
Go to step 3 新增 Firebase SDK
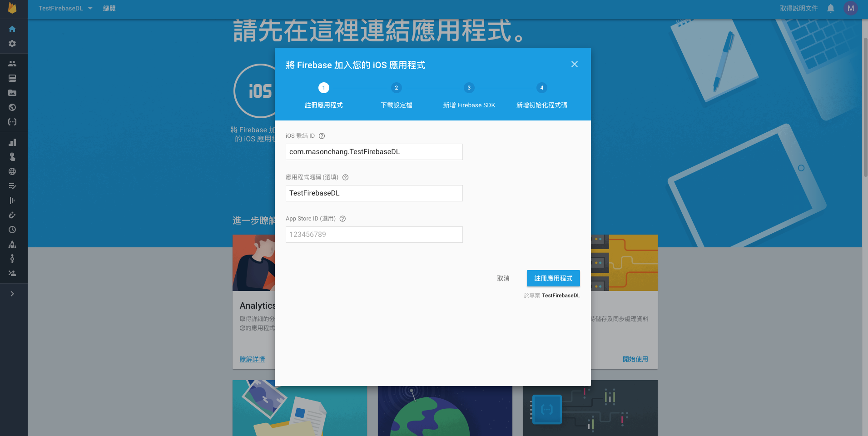[x=469, y=96]
